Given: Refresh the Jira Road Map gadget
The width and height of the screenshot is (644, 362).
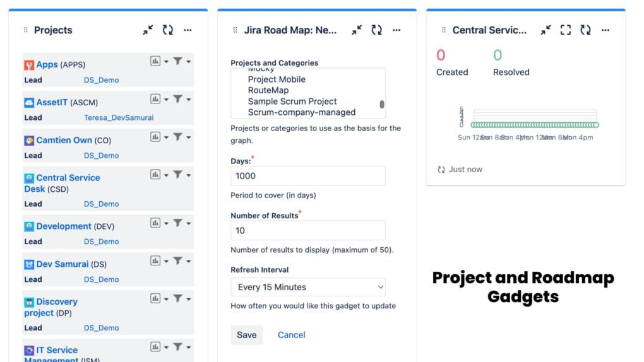Looking at the screenshot, I should tap(377, 30).
